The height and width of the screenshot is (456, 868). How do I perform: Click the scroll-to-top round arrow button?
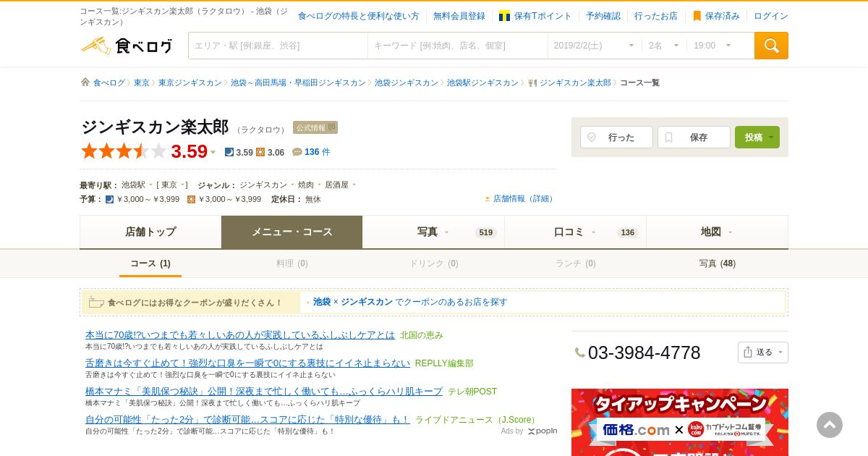[830, 425]
